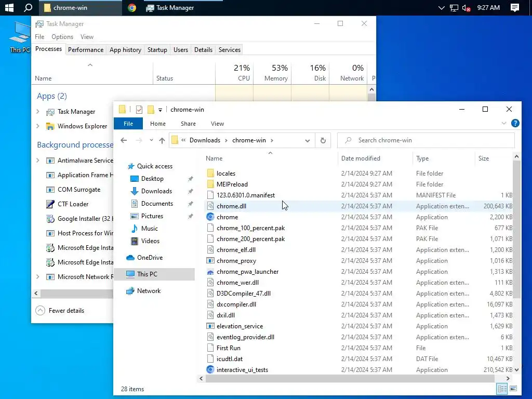The height and width of the screenshot is (399, 532).
Task: Click the Explorer help question mark icon
Action: click(x=515, y=124)
